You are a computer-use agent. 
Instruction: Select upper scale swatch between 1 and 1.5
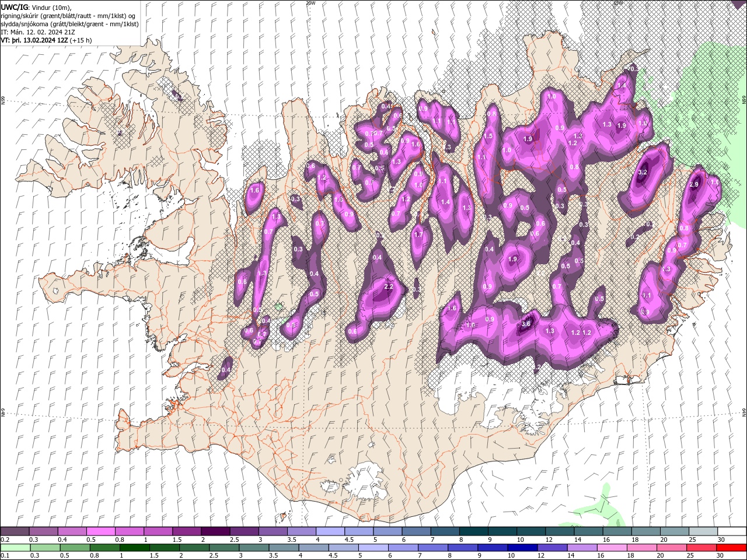tap(158, 531)
